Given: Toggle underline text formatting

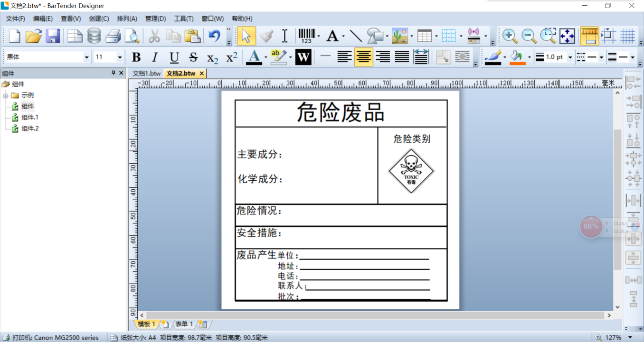Looking at the screenshot, I should 174,57.
